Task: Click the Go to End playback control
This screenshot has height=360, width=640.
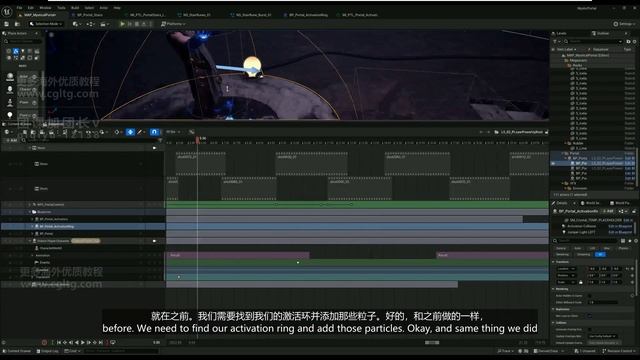Action: point(101,342)
